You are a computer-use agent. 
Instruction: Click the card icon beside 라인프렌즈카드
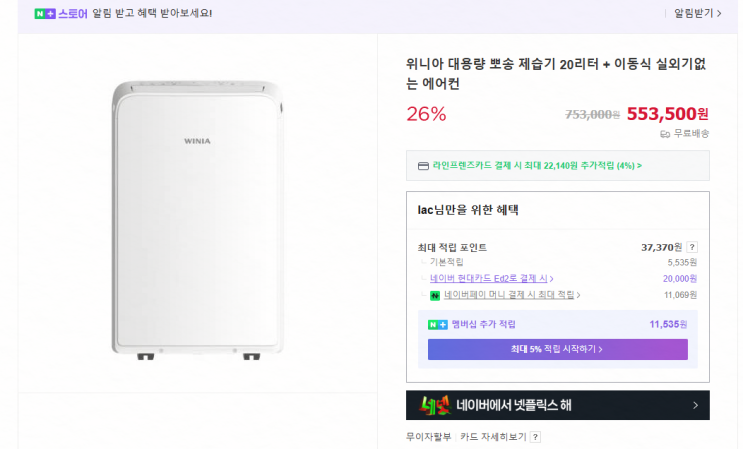pos(423,166)
